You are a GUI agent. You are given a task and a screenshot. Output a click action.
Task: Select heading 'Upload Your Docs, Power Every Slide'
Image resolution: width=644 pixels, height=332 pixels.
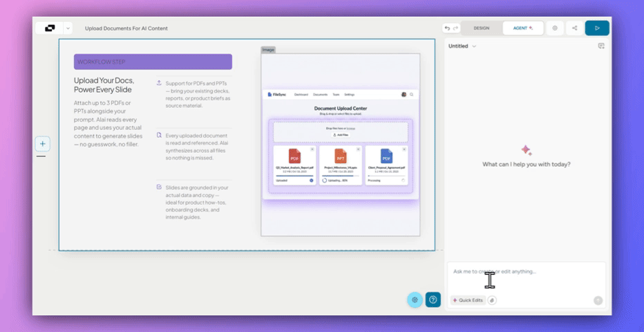click(x=104, y=85)
